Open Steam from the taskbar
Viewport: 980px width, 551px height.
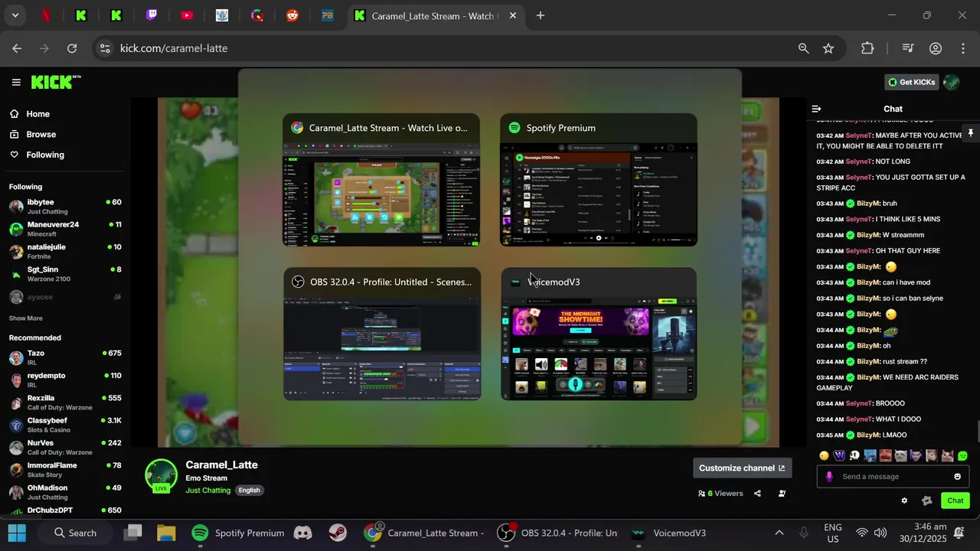(337, 533)
